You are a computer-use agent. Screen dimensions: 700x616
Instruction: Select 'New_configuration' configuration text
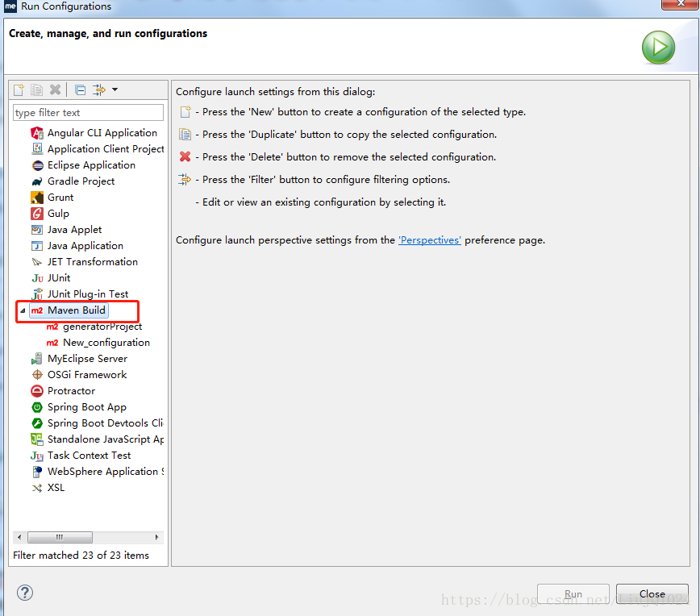(106, 343)
